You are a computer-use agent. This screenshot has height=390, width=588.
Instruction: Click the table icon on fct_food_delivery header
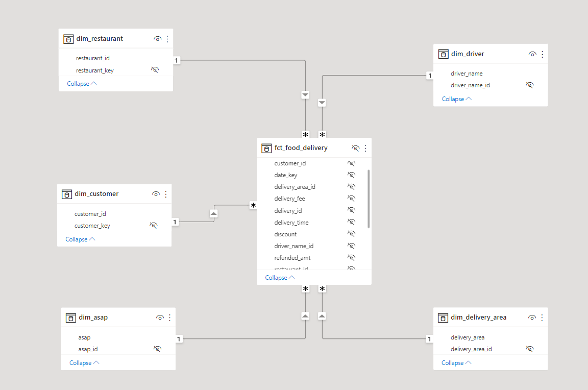coord(266,148)
